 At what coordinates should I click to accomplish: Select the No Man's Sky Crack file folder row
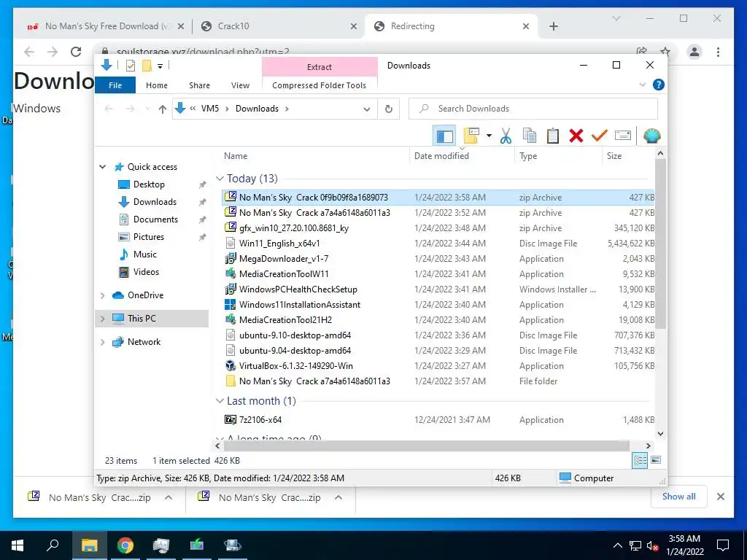tap(438, 381)
